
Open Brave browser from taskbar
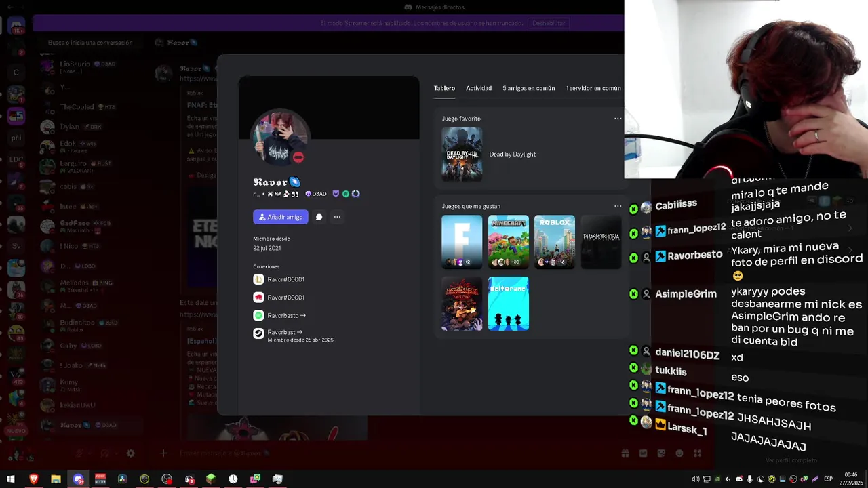point(33,479)
